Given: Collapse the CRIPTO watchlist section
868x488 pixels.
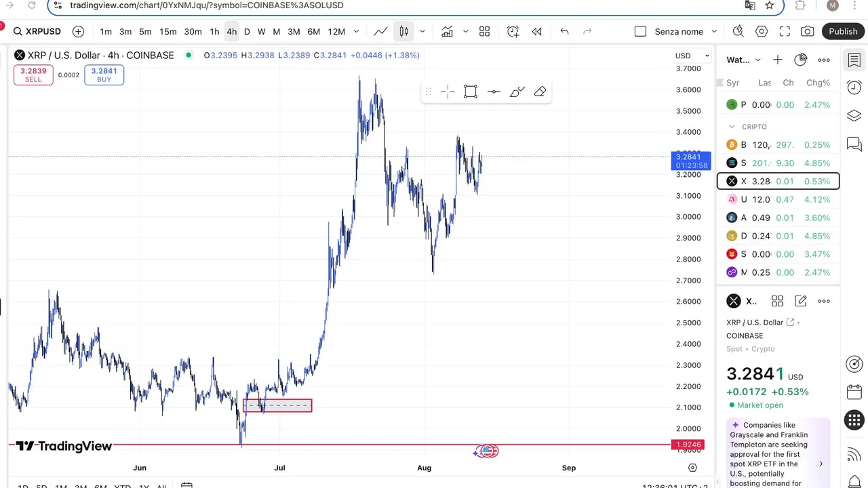Looking at the screenshot, I should (x=732, y=127).
